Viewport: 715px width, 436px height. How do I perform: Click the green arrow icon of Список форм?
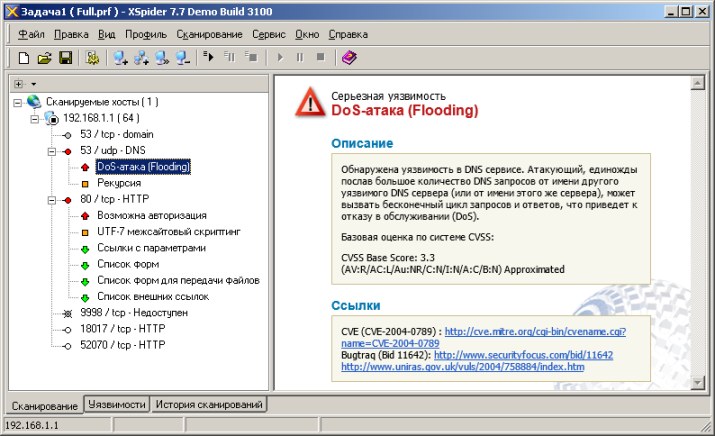pyautogui.click(x=85, y=265)
